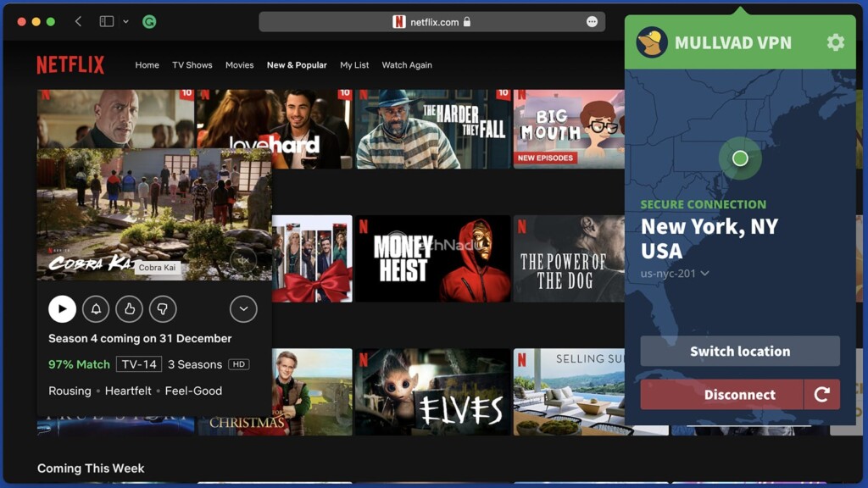Open the Money Heist thumbnail
The width and height of the screenshot is (868, 488).
pyautogui.click(x=432, y=258)
